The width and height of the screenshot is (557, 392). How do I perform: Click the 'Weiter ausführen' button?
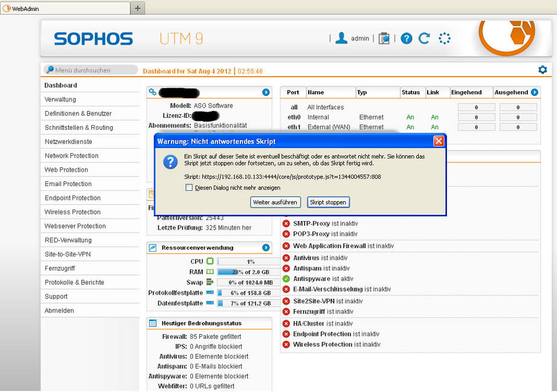click(x=275, y=202)
